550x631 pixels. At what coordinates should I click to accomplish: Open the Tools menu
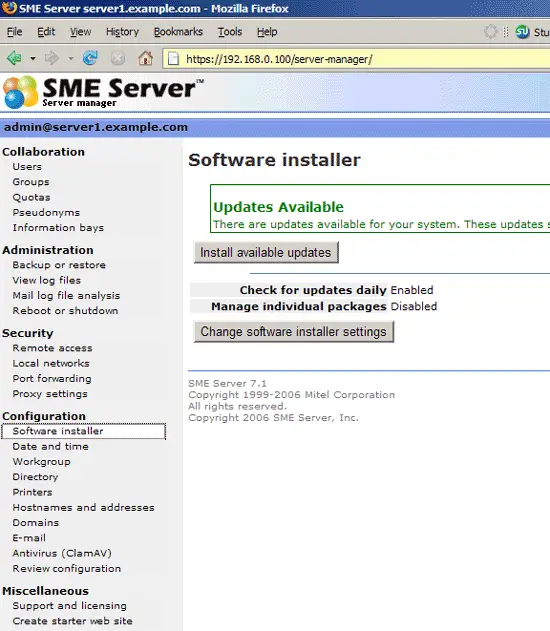pyautogui.click(x=230, y=32)
